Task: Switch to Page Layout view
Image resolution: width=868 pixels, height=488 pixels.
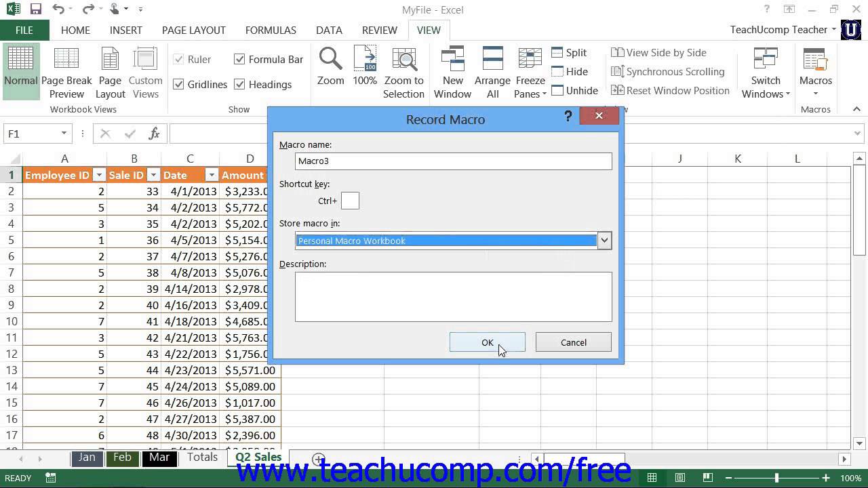Action: [x=111, y=73]
